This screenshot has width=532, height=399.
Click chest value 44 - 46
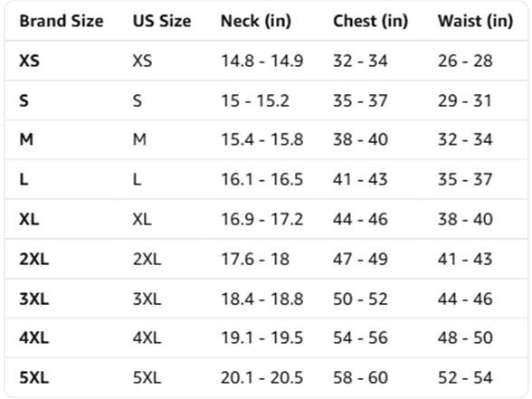[360, 219]
